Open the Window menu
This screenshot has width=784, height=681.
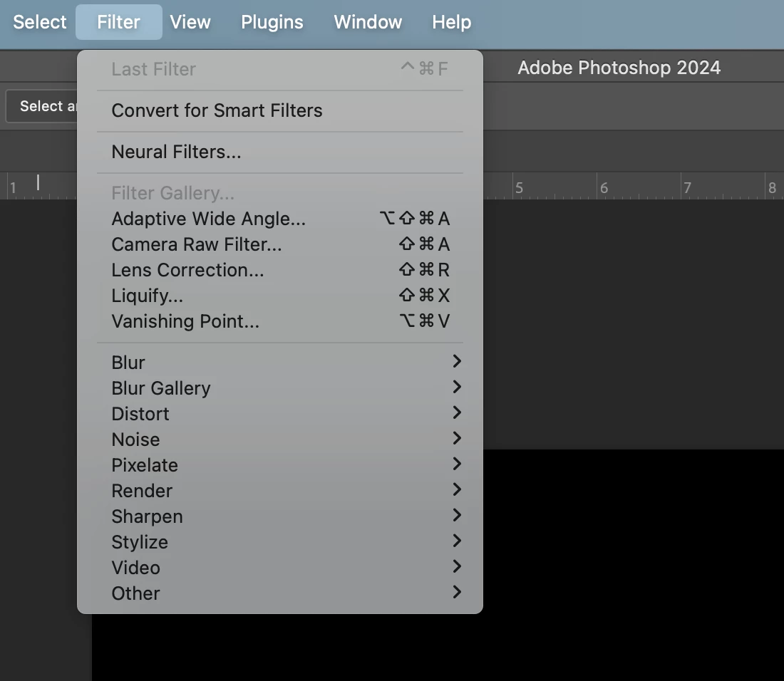[368, 22]
